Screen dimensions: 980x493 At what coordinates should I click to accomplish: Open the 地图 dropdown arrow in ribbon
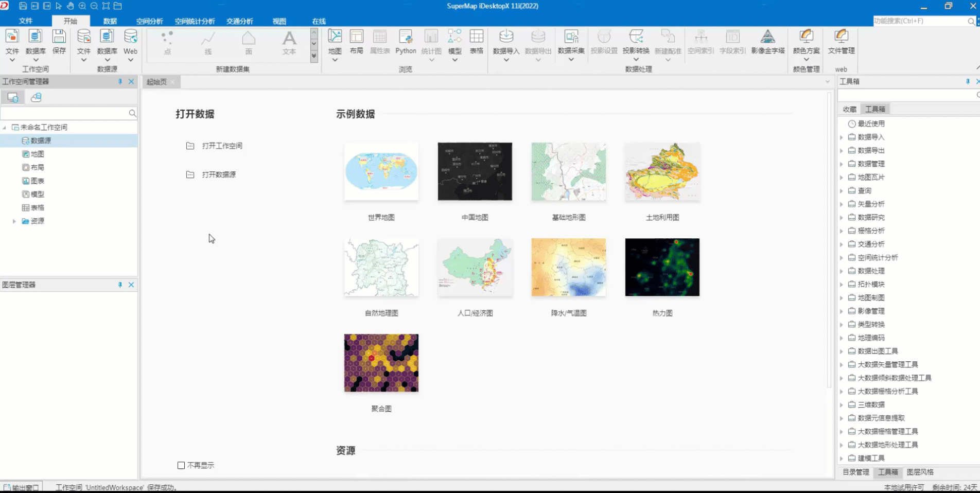pos(335,60)
